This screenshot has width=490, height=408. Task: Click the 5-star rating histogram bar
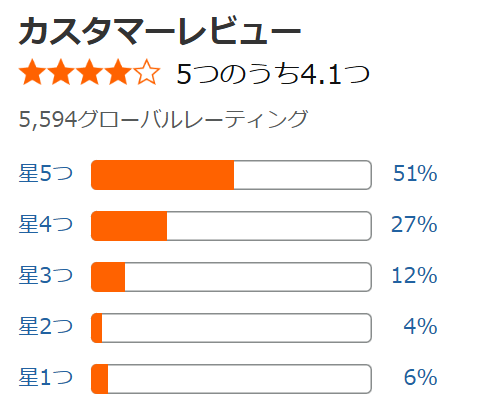[x=231, y=175]
